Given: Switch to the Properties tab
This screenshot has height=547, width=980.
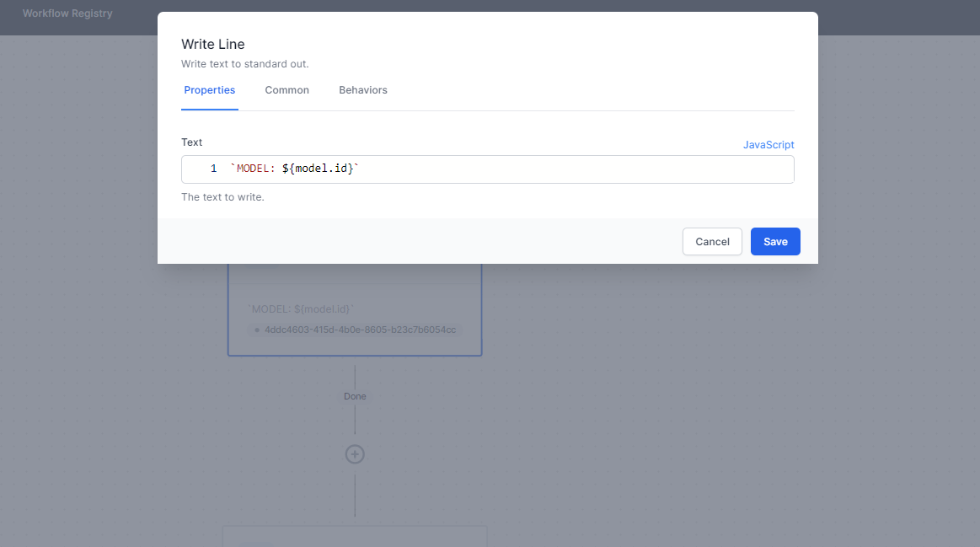Looking at the screenshot, I should coord(209,90).
